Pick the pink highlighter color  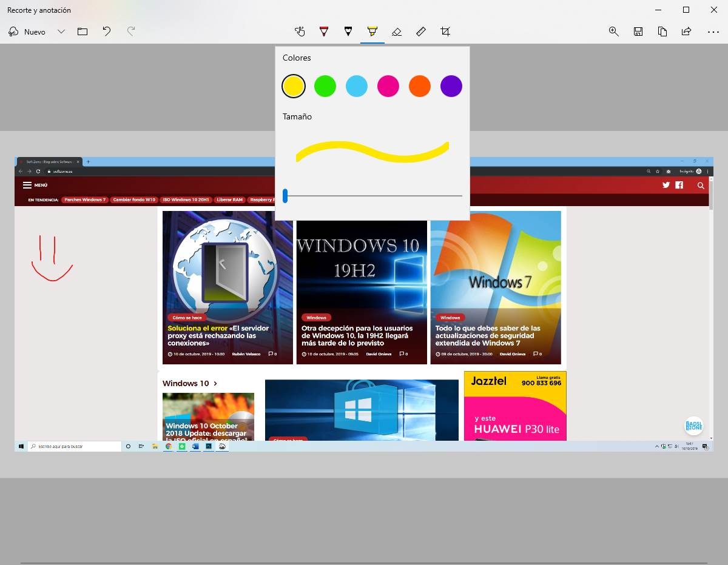pos(388,86)
